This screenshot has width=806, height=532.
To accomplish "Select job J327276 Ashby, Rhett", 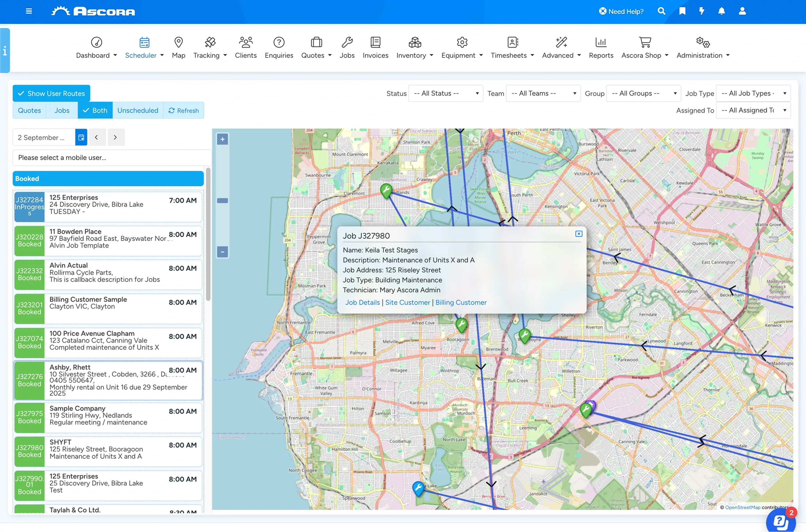I will (108, 380).
